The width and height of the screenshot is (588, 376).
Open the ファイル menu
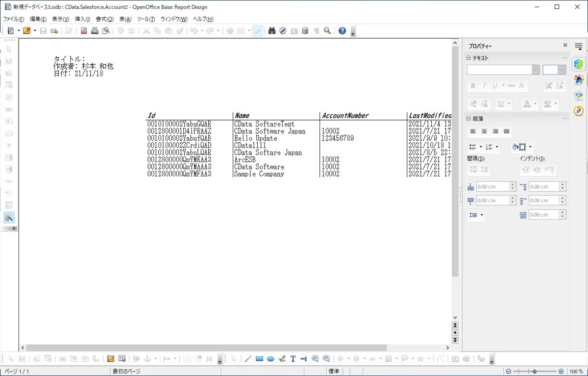click(x=13, y=19)
